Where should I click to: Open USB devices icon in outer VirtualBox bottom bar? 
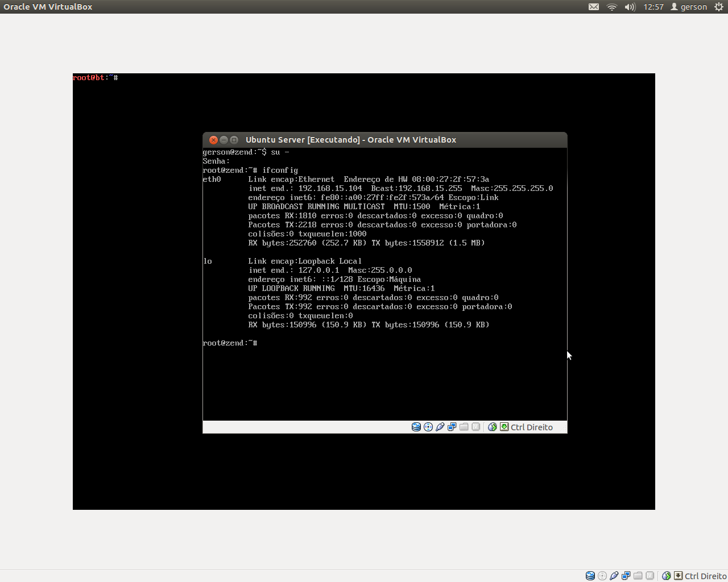point(614,576)
